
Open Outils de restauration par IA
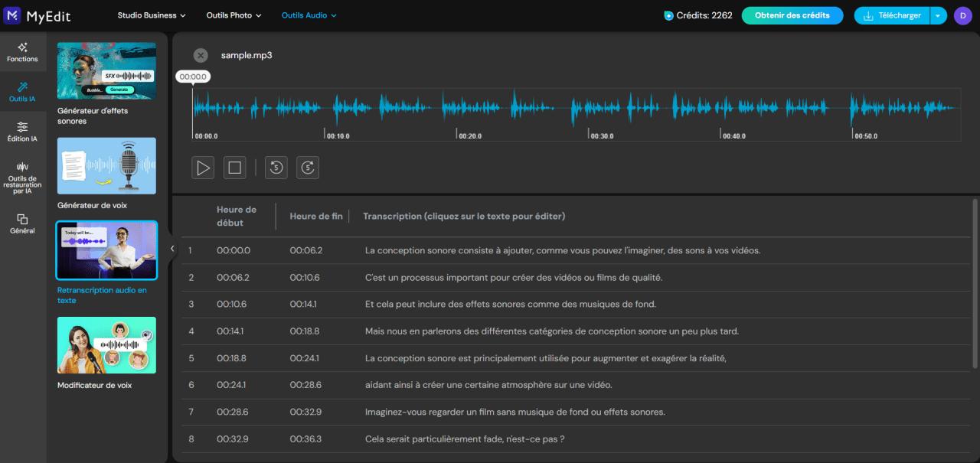click(22, 175)
